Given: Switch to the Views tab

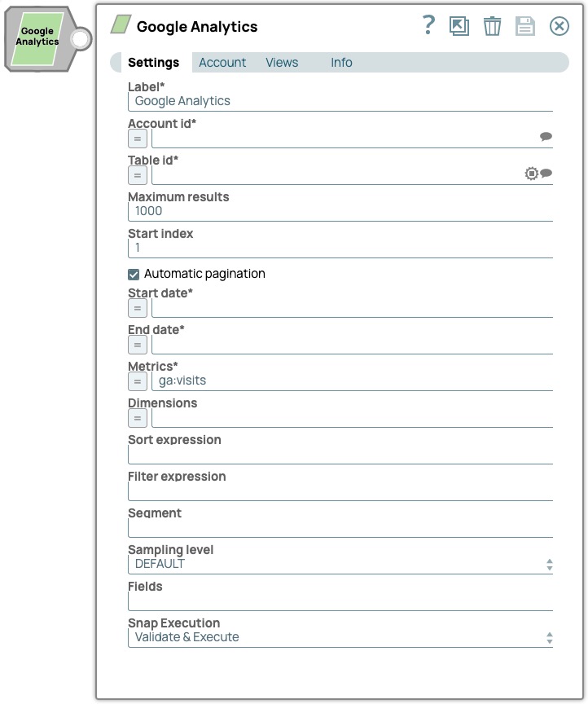Looking at the screenshot, I should pos(282,62).
